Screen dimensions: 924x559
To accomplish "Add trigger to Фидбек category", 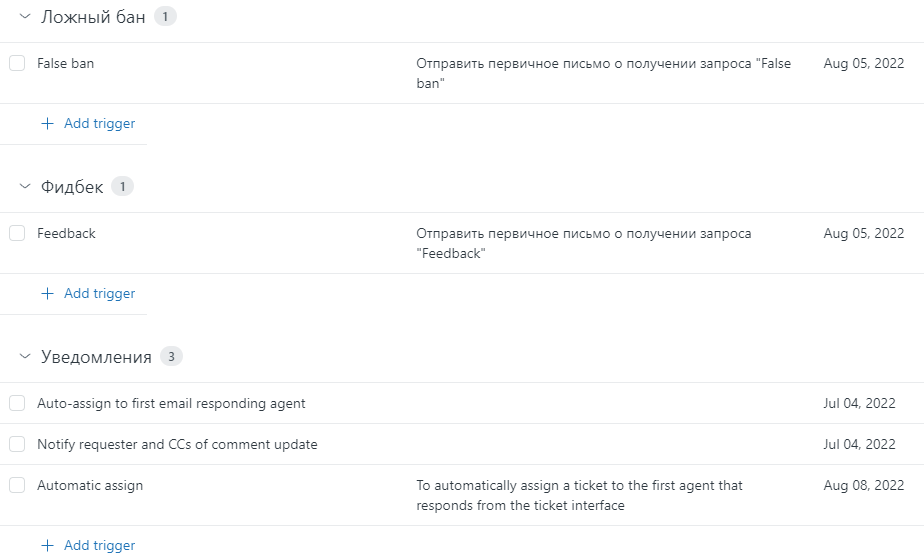I will (x=99, y=294).
